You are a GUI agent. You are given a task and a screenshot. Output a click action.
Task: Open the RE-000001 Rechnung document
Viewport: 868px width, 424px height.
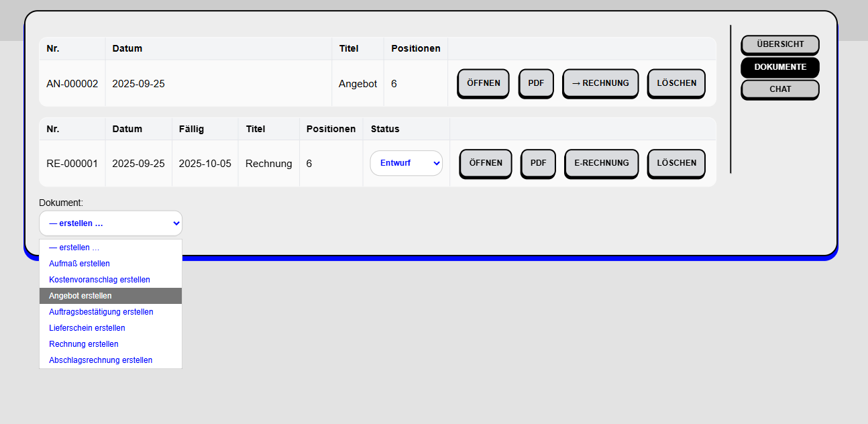[485, 163]
